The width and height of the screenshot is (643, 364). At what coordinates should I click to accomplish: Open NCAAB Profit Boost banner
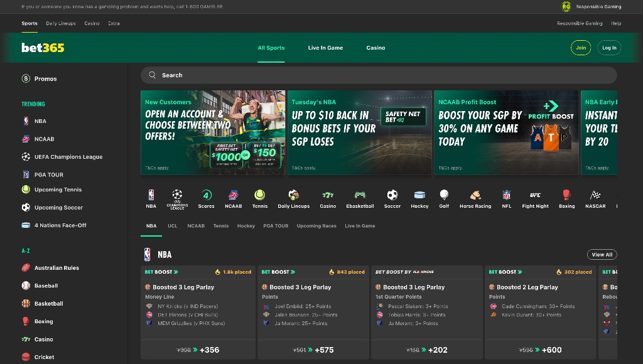click(x=506, y=132)
